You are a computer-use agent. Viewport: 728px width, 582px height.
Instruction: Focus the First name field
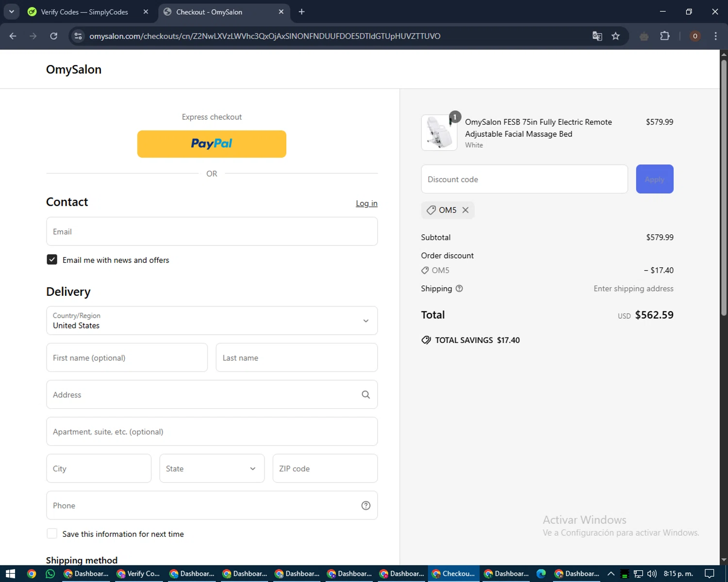point(127,357)
